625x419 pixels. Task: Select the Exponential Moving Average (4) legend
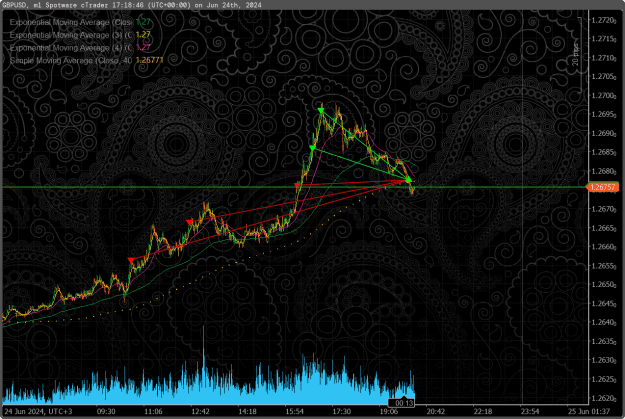pyautogui.click(x=71, y=48)
